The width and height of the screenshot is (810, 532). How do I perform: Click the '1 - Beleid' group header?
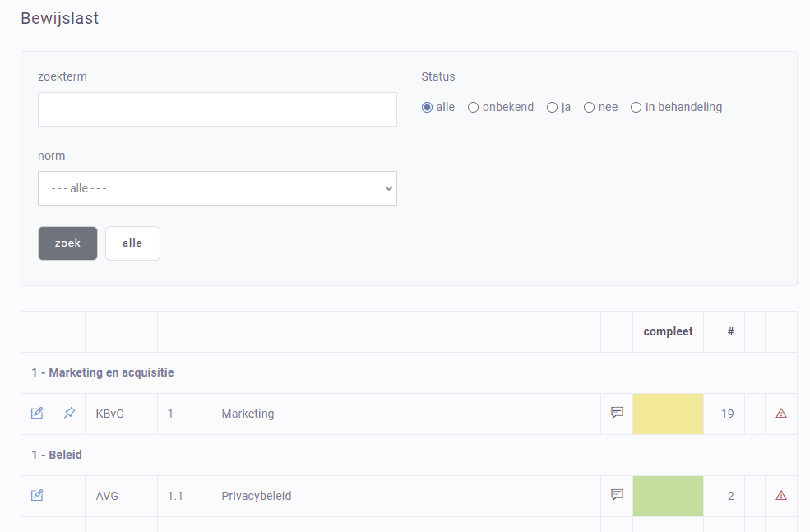(57, 455)
